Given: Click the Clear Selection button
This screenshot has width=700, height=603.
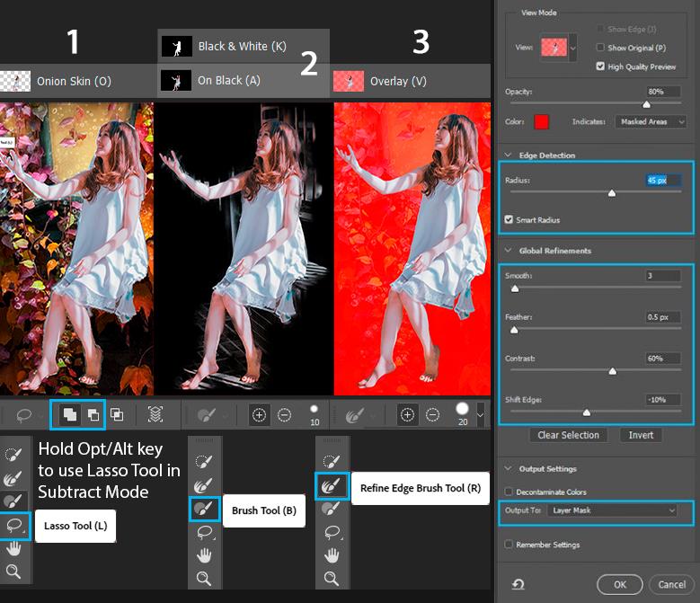Looking at the screenshot, I should pyautogui.click(x=568, y=435).
